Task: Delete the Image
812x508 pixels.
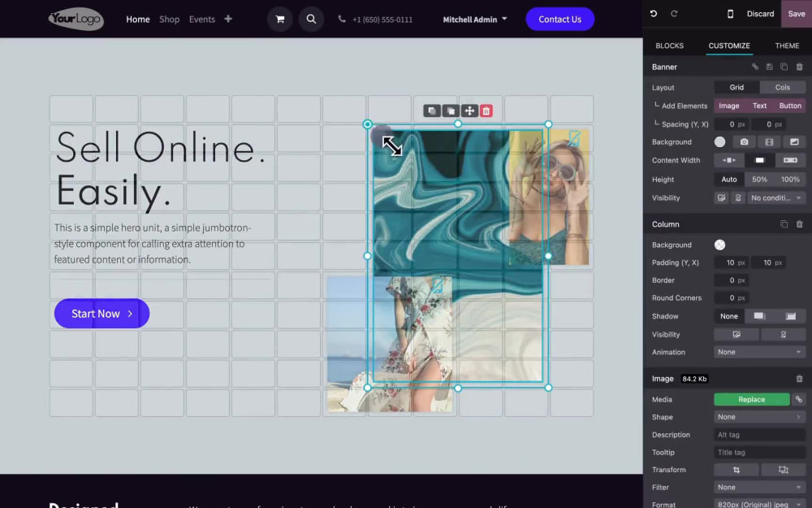Action: [800, 379]
